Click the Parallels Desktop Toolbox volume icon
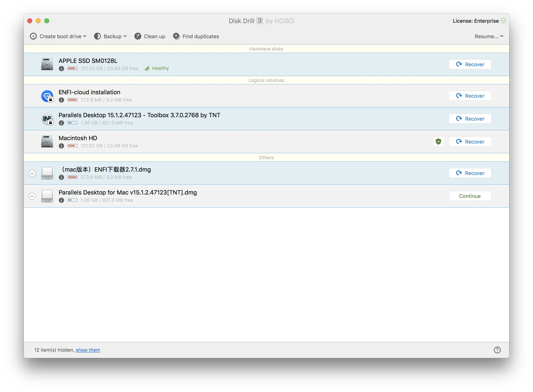Image resolution: width=533 pixels, height=392 pixels. click(x=47, y=119)
